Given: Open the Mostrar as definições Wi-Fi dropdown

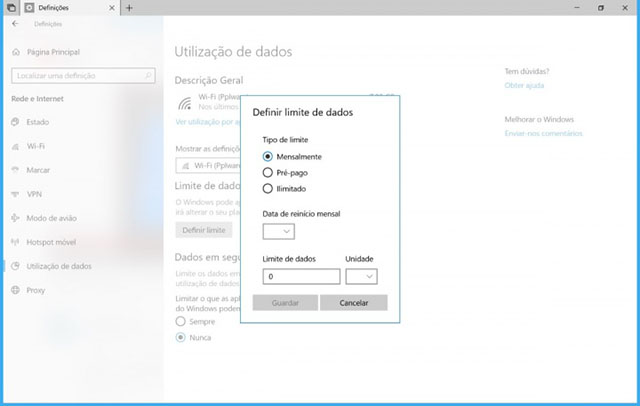Looking at the screenshot, I should pyautogui.click(x=208, y=166).
